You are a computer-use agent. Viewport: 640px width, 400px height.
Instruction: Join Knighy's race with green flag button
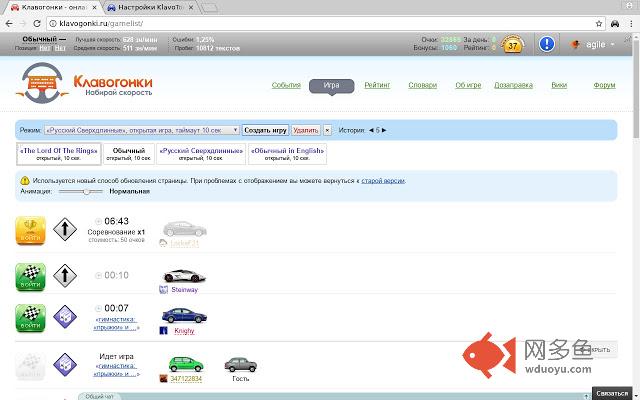tap(31, 318)
